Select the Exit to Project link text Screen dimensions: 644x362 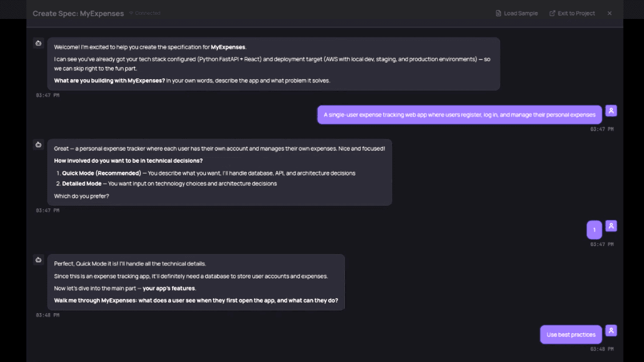[x=576, y=13]
